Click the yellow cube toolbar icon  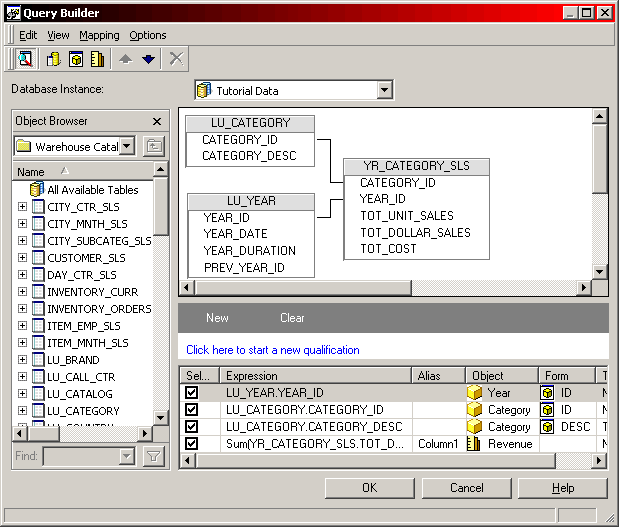75,59
